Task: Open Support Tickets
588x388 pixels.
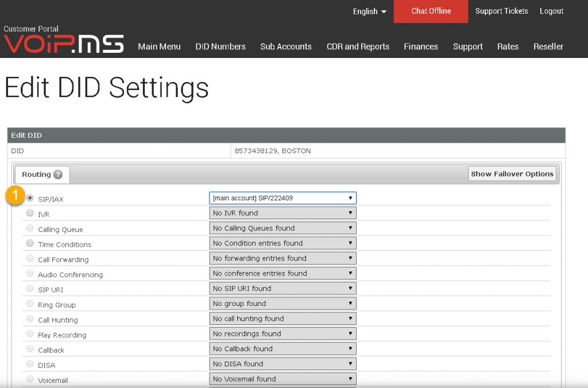Action: tap(501, 11)
